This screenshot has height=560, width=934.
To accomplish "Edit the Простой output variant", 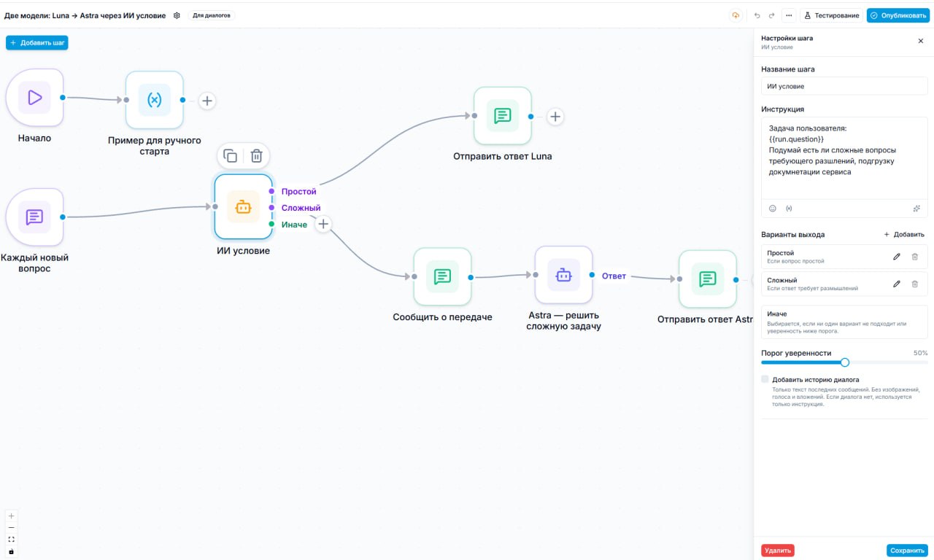I will pos(897,257).
